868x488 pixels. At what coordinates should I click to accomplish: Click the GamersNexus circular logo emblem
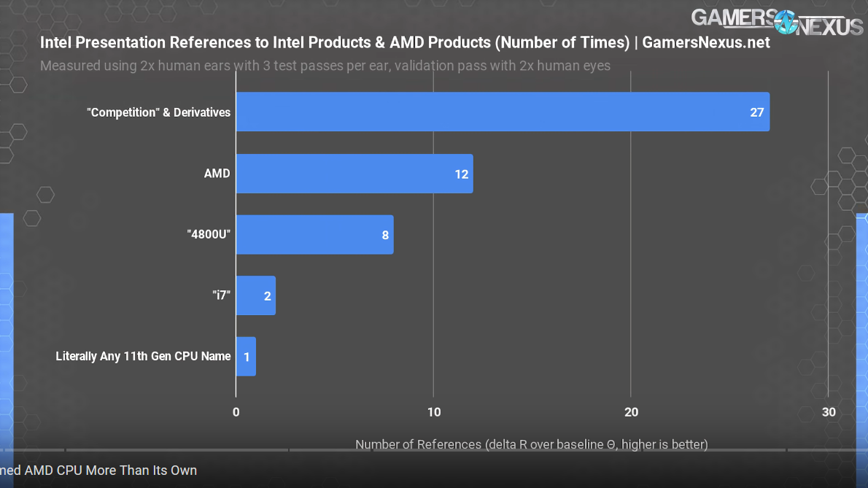click(x=784, y=23)
